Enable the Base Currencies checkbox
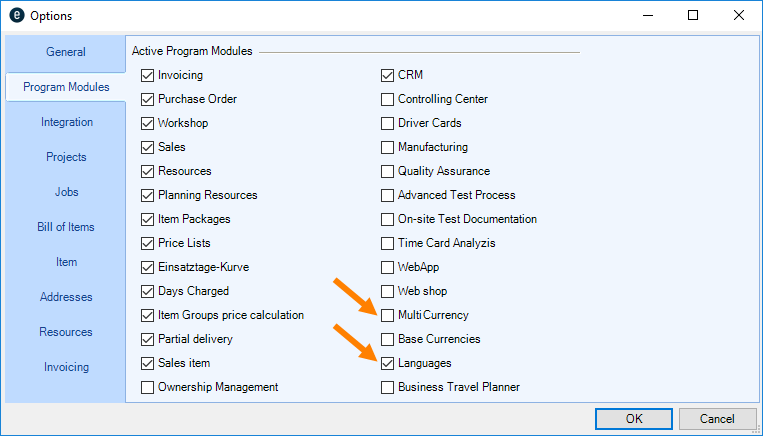This screenshot has width=763, height=436. [388, 339]
